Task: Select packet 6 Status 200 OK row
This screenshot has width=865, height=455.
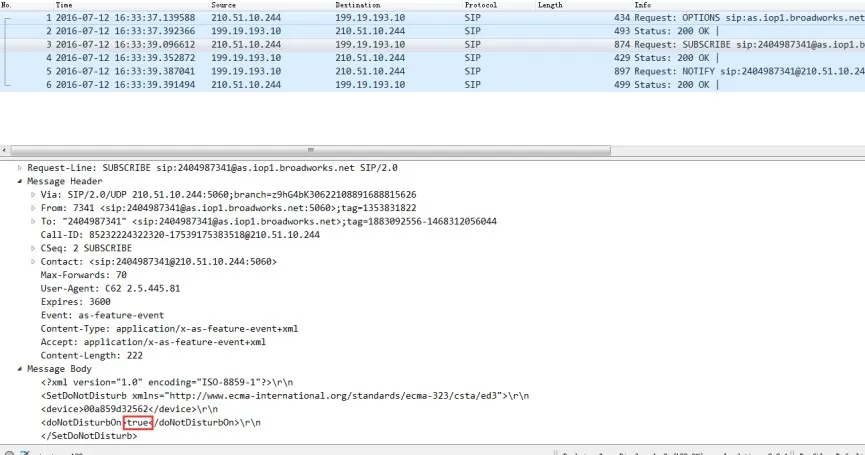Action: (400, 85)
